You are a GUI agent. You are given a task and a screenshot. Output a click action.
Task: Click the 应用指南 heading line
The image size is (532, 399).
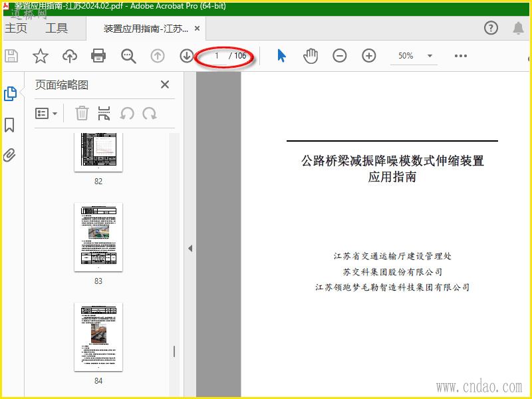pyautogui.click(x=392, y=177)
